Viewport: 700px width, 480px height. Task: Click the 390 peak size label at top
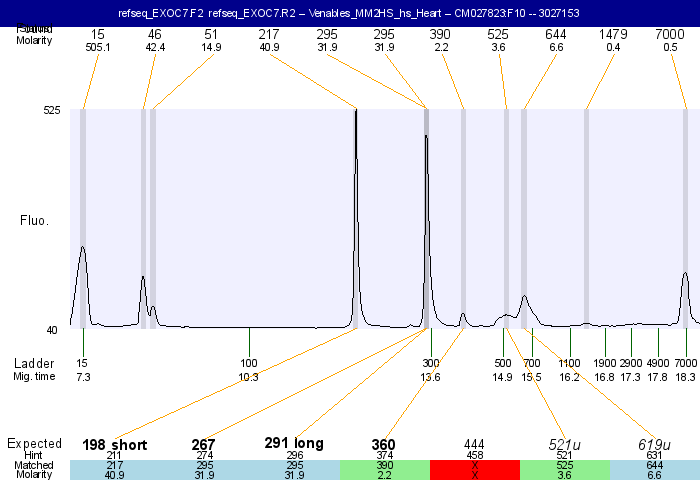point(440,34)
